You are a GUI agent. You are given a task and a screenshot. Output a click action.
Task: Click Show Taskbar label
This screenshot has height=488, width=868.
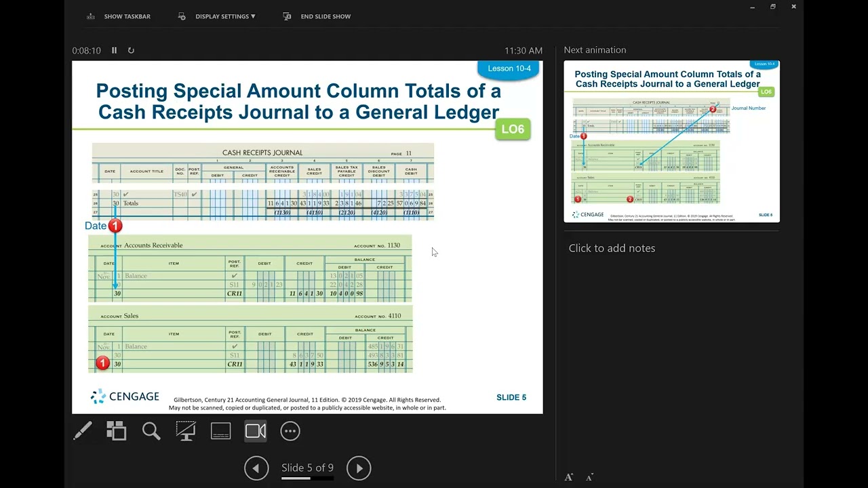(127, 16)
